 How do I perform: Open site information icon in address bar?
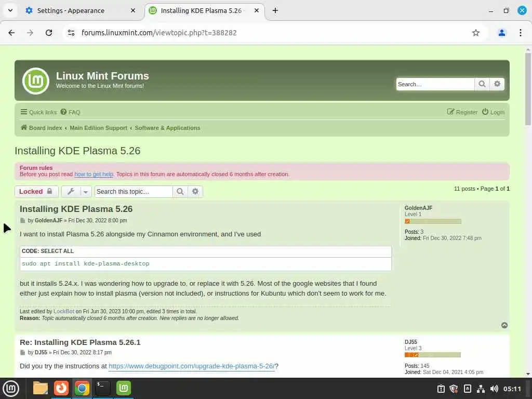71,33
